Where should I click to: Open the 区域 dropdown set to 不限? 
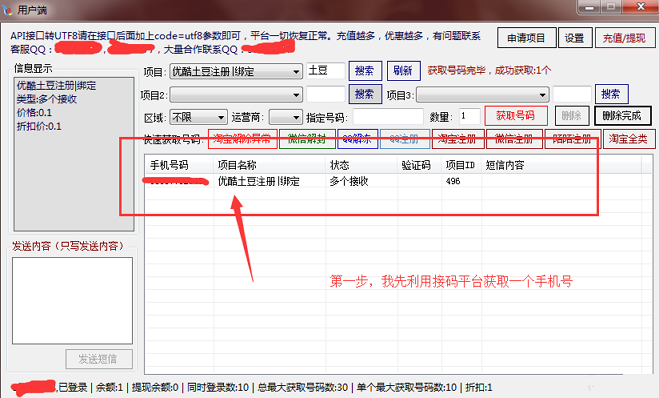click(198, 117)
